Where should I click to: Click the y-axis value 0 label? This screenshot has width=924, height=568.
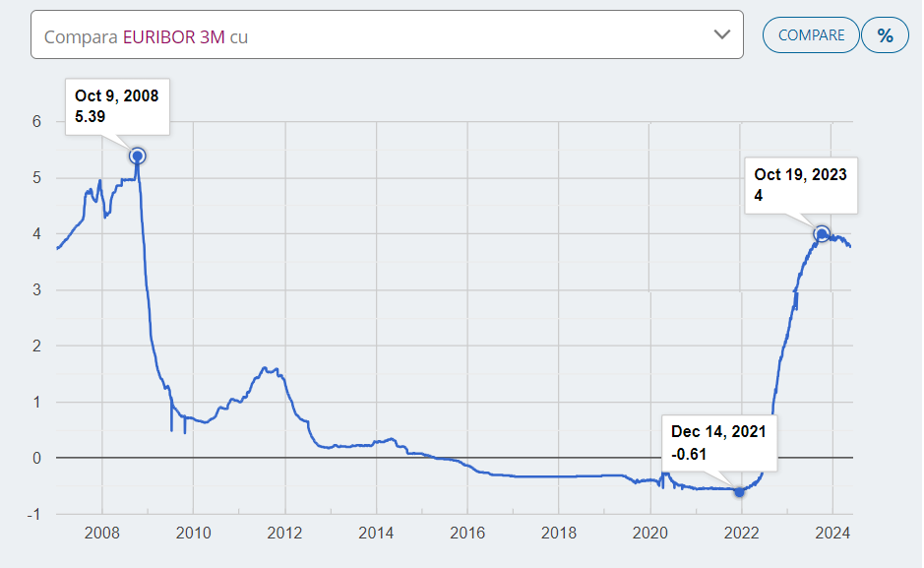coord(36,458)
